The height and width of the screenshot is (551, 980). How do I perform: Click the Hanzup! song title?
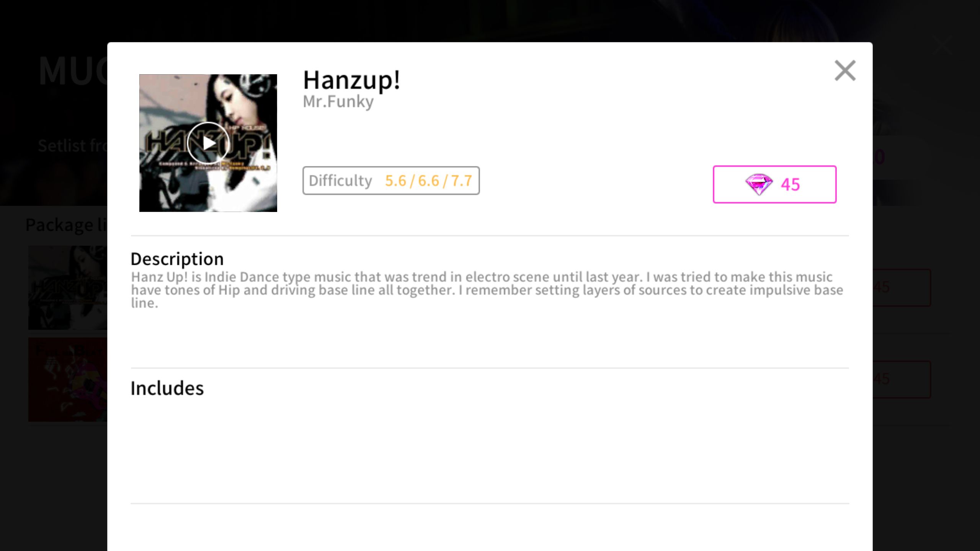point(351,80)
